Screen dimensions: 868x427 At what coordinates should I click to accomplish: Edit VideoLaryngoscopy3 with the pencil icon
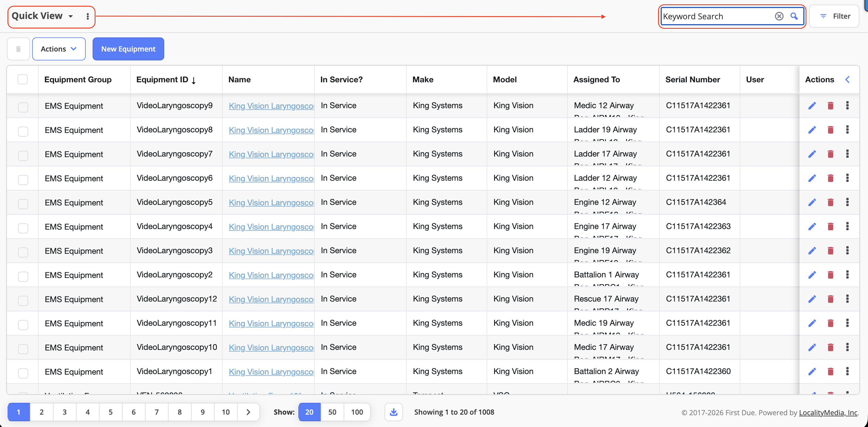(812, 251)
